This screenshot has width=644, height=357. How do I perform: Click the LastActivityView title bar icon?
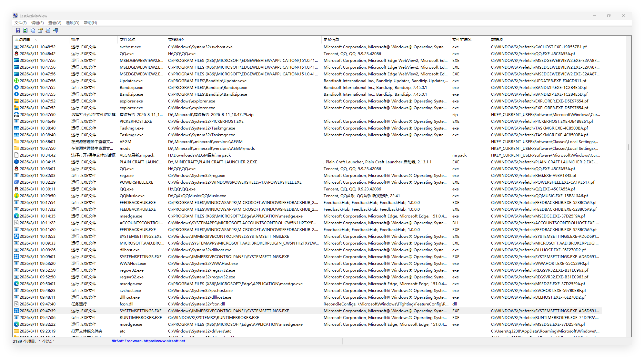pos(15,16)
